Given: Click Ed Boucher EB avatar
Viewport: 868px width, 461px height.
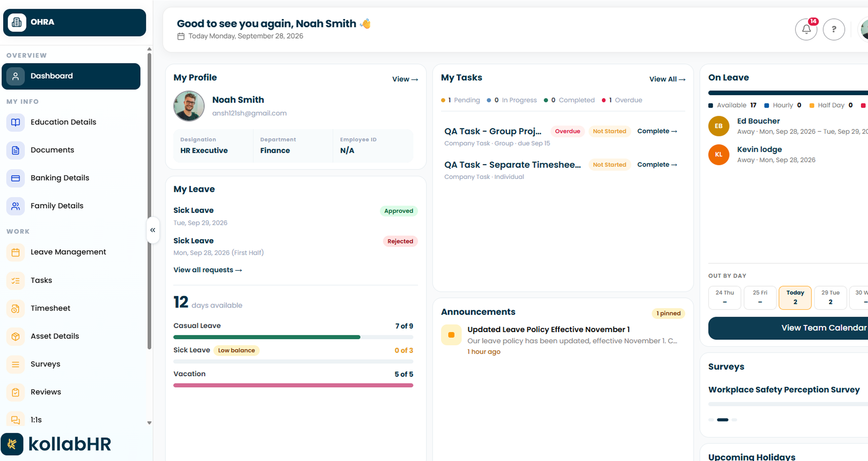Looking at the screenshot, I should pos(719,126).
